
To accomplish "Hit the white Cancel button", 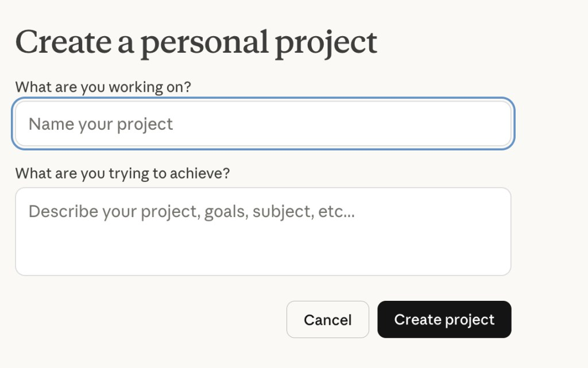I will [x=327, y=319].
